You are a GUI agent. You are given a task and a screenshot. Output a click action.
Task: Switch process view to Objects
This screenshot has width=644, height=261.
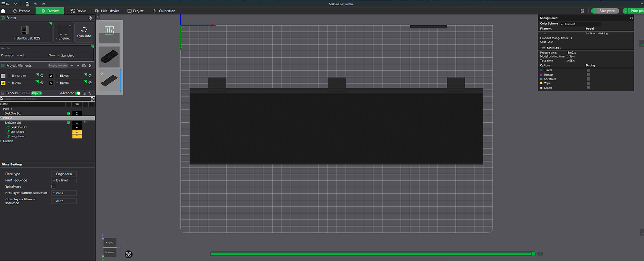pyautogui.click(x=36, y=93)
